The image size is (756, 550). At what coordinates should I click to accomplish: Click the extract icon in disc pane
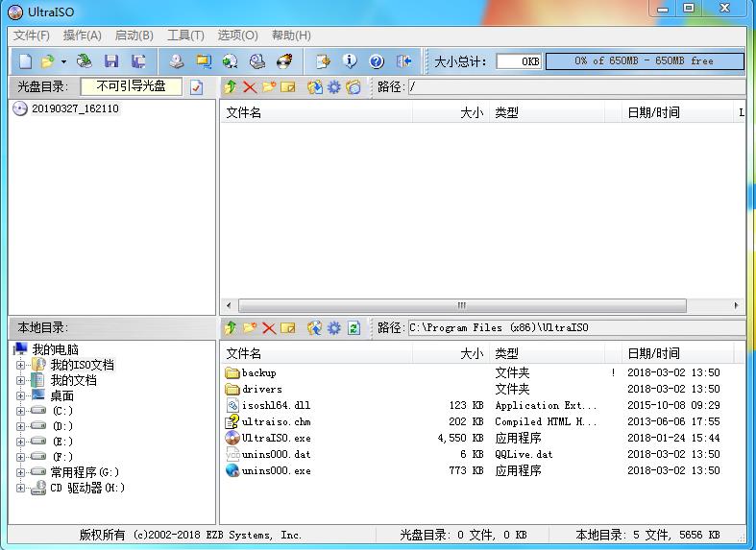point(315,87)
